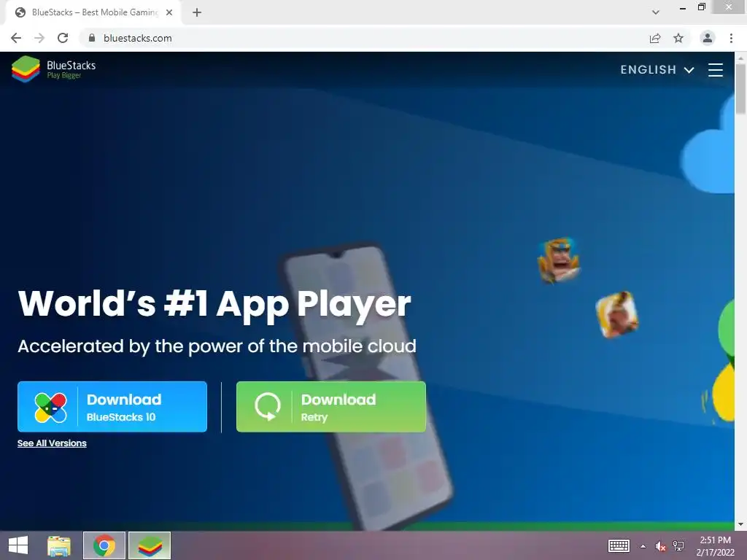Click the upper floating game character icon
747x560 pixels.
pyautogui.click(x=558, y=260)
